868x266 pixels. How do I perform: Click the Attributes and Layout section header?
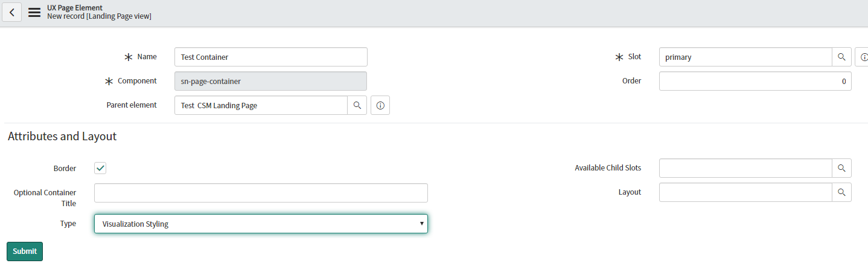(62, 136)
